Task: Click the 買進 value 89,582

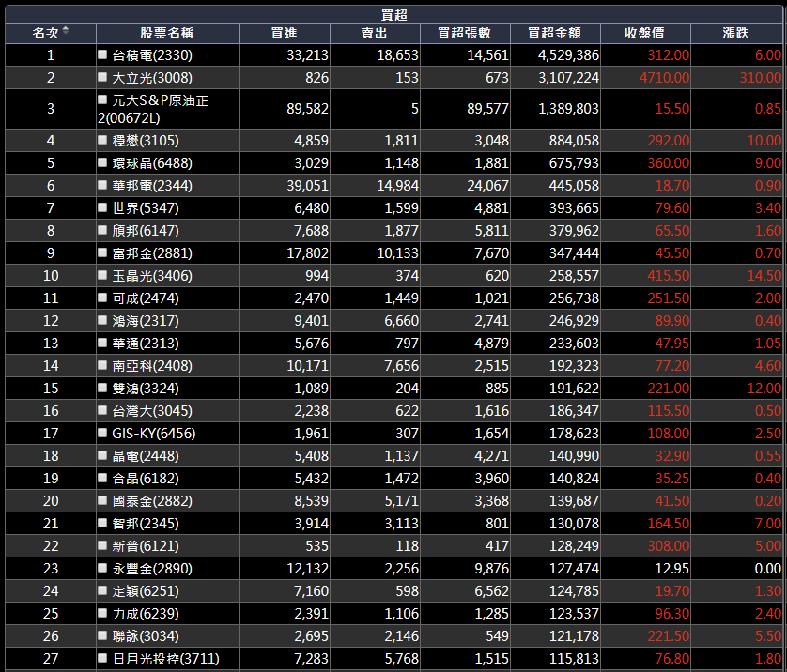Action: point(307,109)
